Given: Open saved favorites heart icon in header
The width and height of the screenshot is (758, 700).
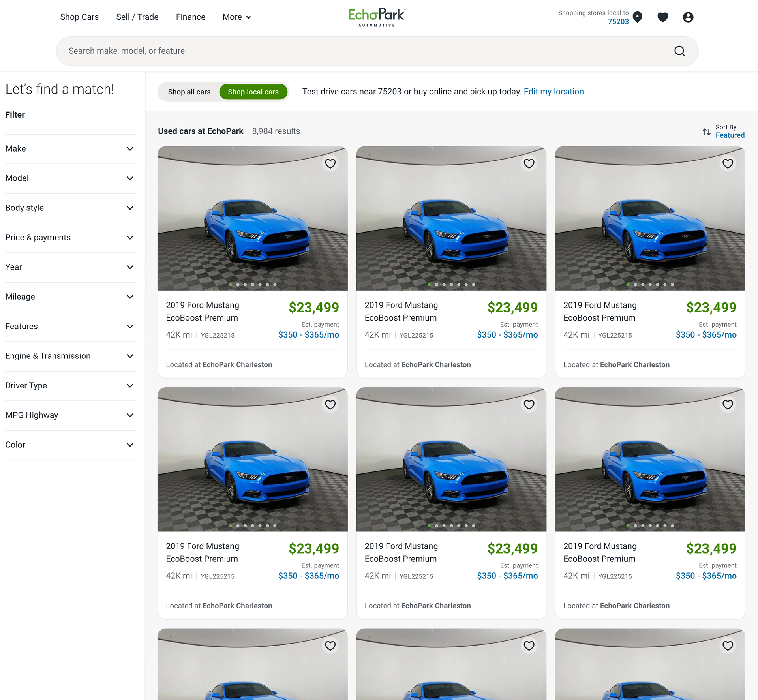Looking at the screenshot, I should point(663,17).
